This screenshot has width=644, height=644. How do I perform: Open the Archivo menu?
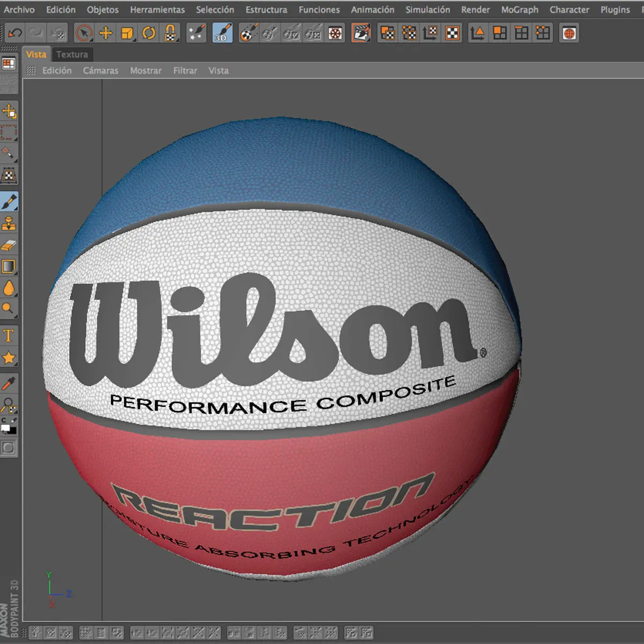19,10
